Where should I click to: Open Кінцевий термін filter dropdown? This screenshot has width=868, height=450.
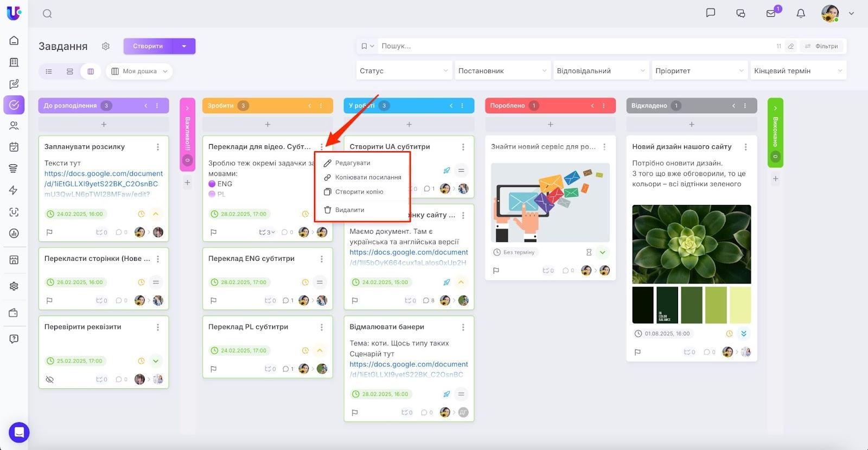[x=798, y=70]
